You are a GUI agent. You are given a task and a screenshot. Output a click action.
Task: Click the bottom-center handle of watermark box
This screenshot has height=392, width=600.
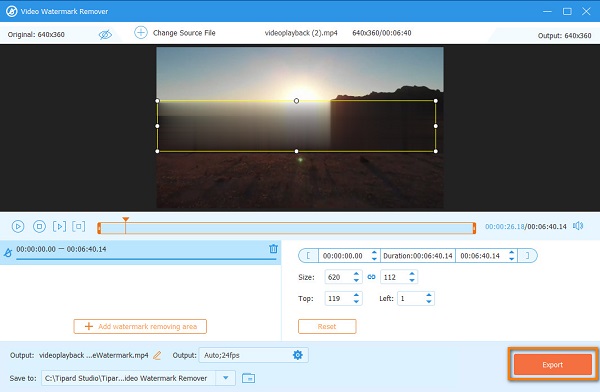pos(297,151)
